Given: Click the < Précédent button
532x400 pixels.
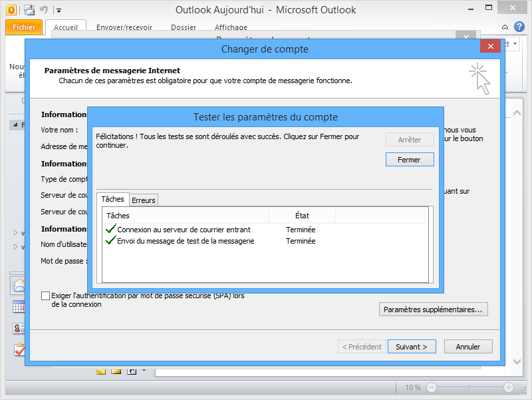Looking at the screenshot, I should click(x=362, y=347).
